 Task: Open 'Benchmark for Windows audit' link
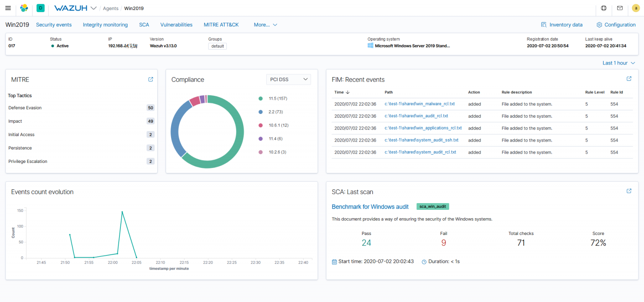click(x=370, y=206)
